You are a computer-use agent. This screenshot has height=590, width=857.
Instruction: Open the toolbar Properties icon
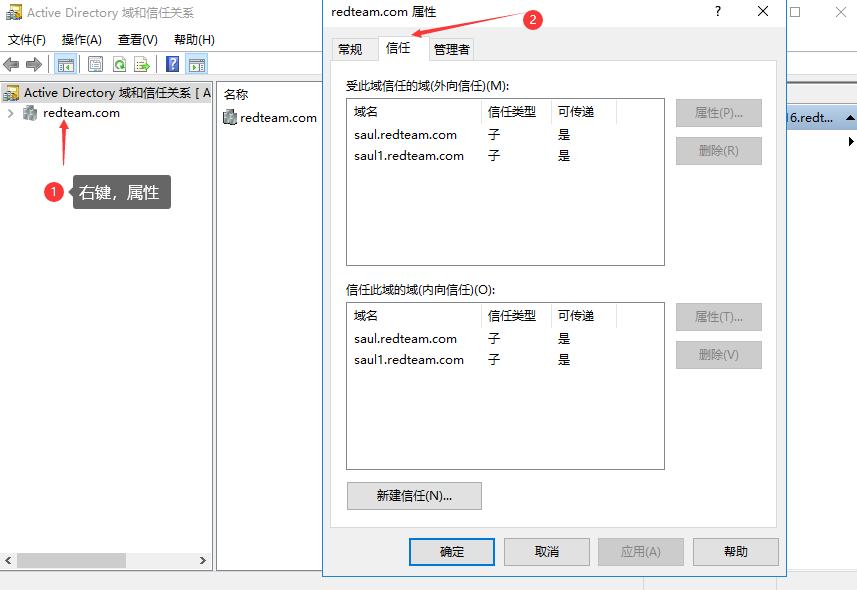[x=96, y=65]
